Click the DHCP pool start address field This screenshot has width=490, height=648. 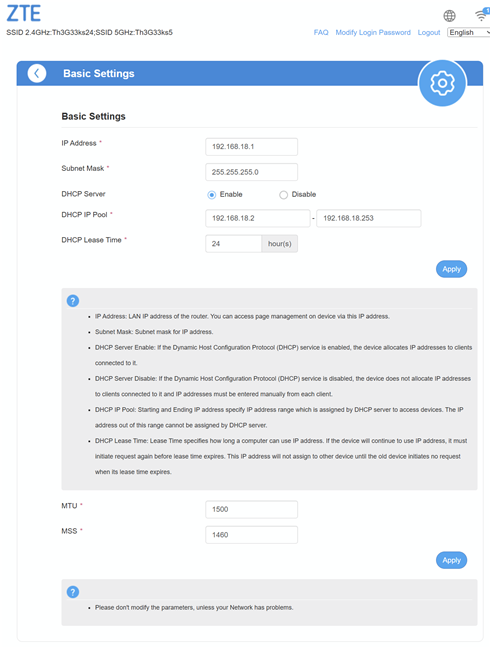tap(257, 218)
